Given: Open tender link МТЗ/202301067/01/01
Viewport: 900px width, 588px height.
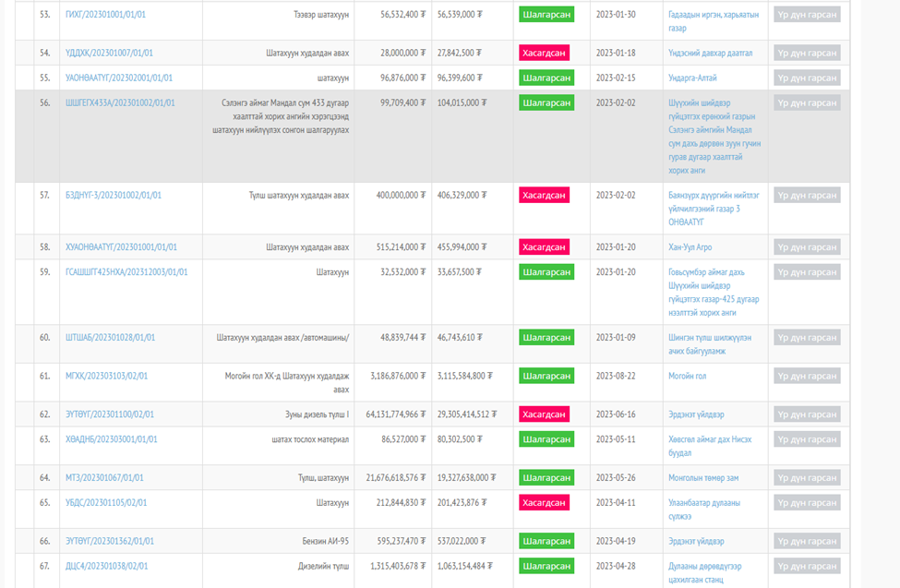Looking at the screenshot, I should pyautogui.click(x=104, y=478).
